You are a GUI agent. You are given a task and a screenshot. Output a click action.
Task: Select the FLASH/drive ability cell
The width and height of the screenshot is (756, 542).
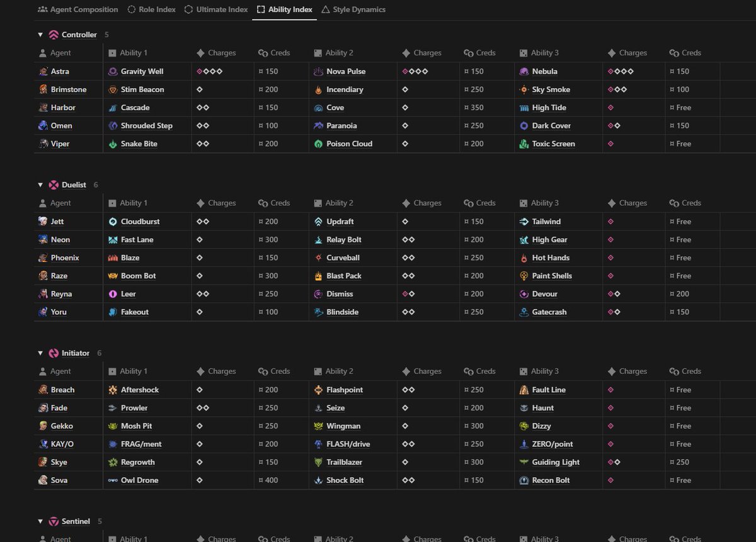click(353, 444)
